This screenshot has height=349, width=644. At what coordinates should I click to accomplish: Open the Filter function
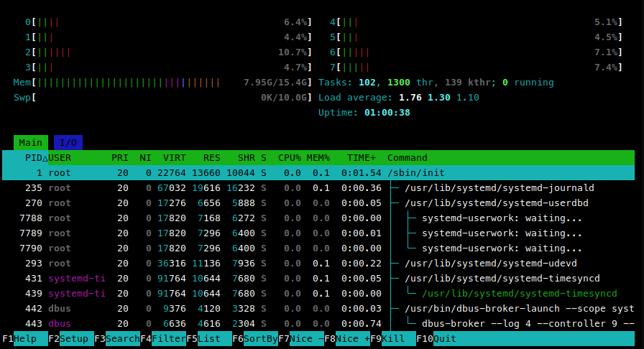pyautogui.click(x=168, y=338)
